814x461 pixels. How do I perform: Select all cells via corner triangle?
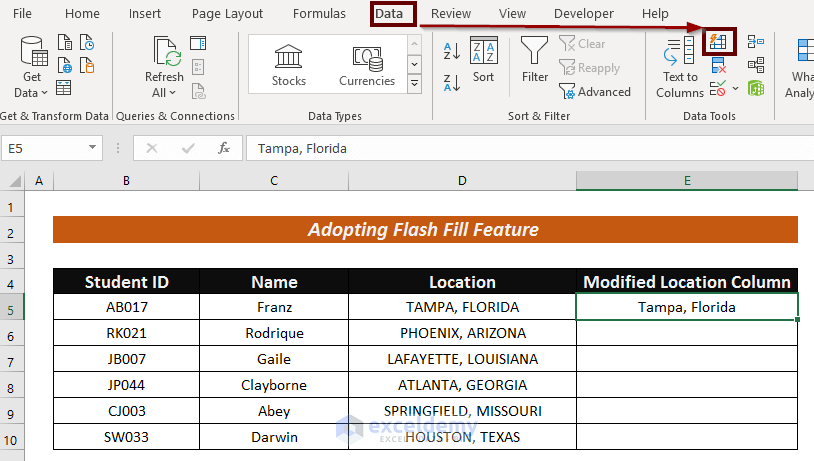15,181
